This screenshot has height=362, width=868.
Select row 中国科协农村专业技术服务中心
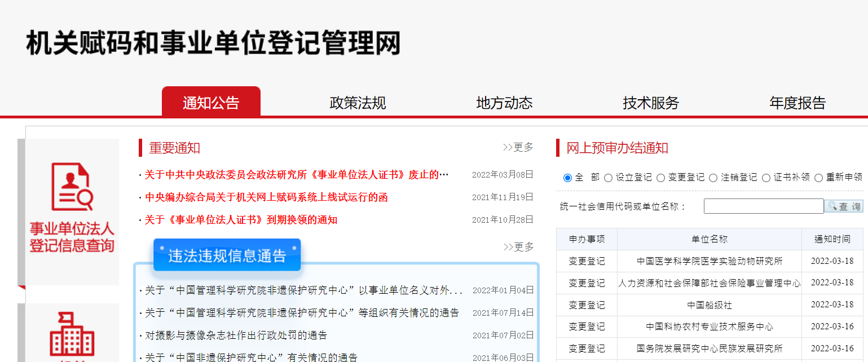click(710, 326)
